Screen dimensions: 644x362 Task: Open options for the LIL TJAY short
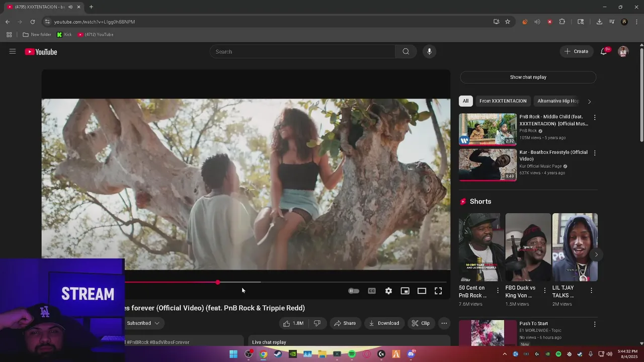click(x=591, y=291)
